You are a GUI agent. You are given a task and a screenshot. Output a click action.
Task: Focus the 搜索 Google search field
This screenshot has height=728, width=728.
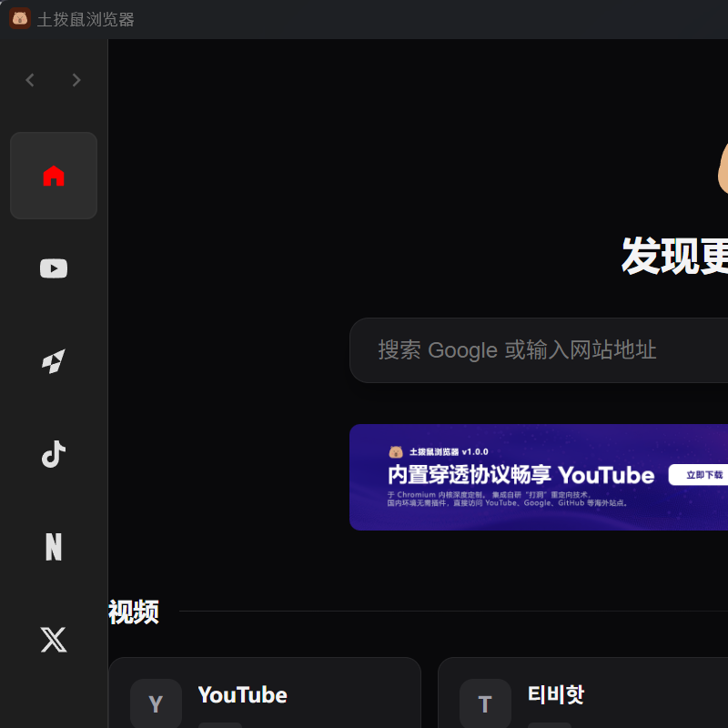(539, 350)
